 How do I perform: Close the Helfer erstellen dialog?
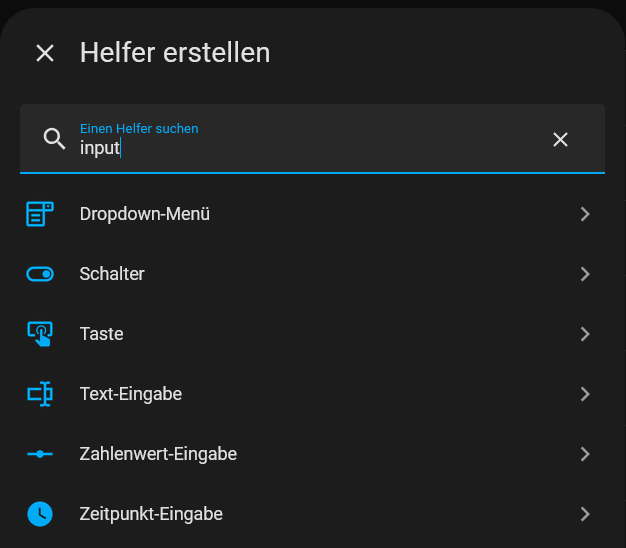coord(45,53)
